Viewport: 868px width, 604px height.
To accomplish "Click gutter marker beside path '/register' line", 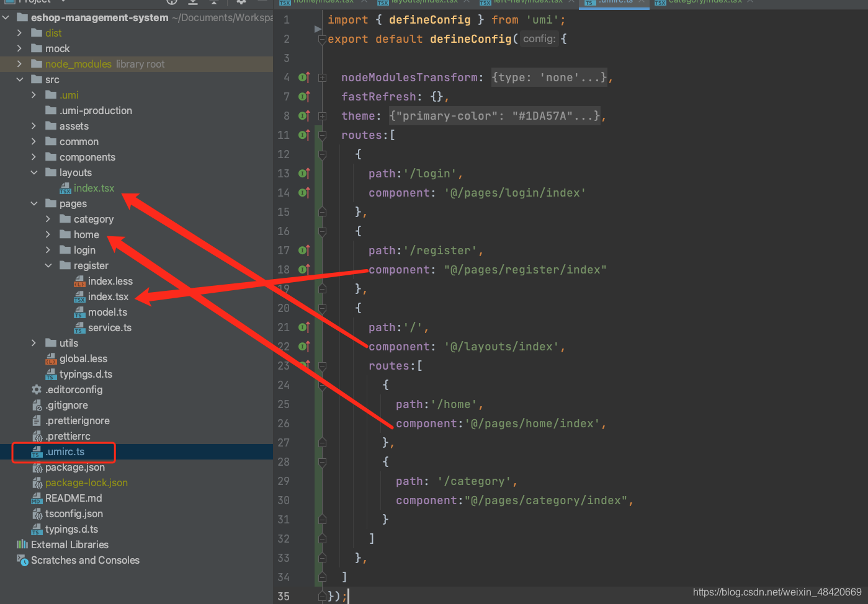I will coord(304,251).
